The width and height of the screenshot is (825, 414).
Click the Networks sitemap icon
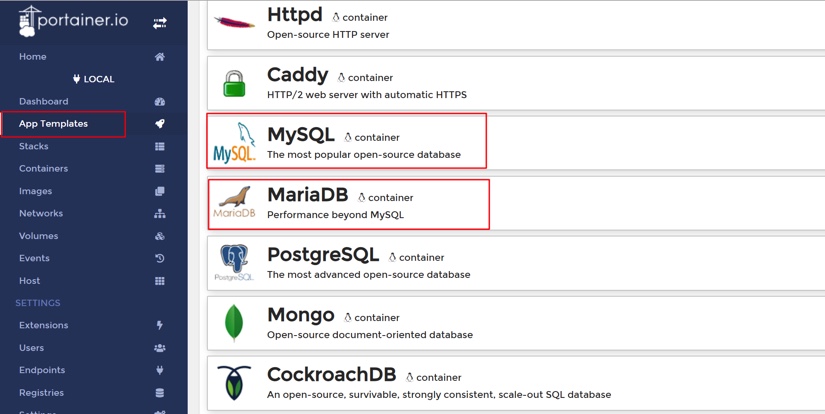coord(160,214)
